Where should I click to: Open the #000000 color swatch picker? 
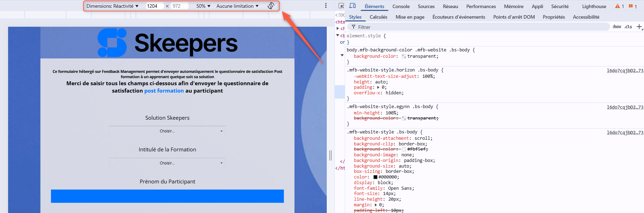point(375,177)
